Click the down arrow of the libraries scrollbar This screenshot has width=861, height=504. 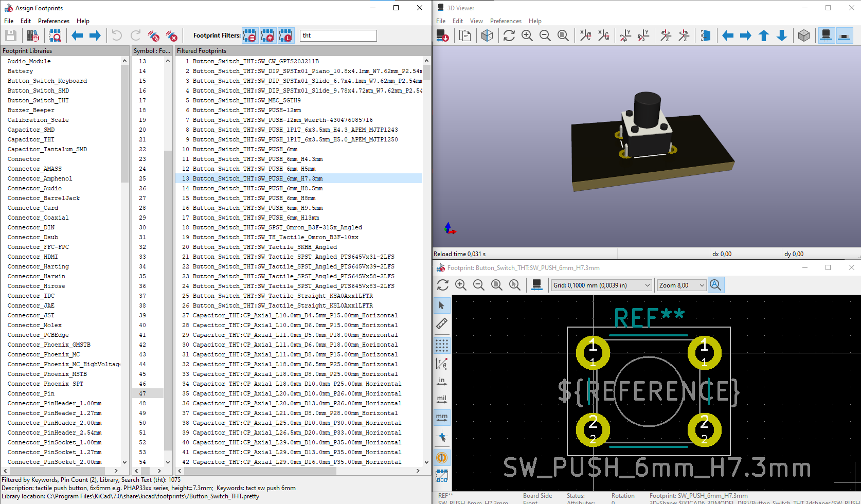tap(124, 462)
